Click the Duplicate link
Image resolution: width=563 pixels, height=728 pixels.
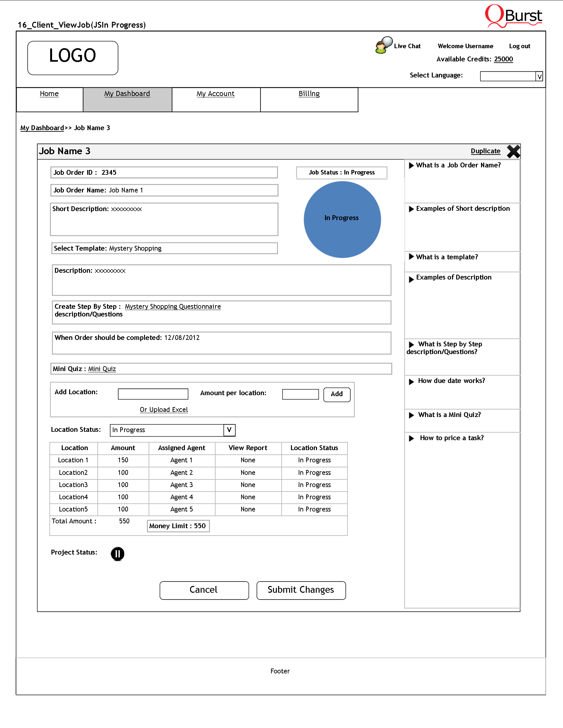coord(485,151)
